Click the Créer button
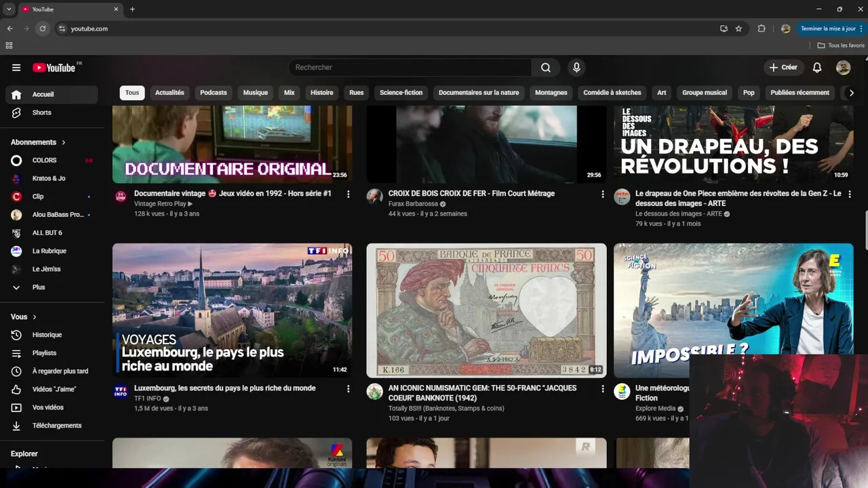868x488 pixels. (x=783, y=68)
